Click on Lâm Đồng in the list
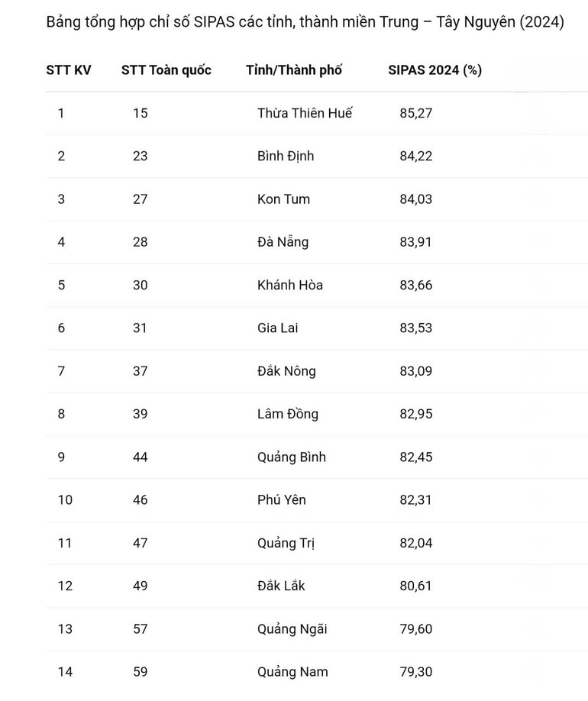The width and height of the screenshot is (588, 701). tap(287, 414)
